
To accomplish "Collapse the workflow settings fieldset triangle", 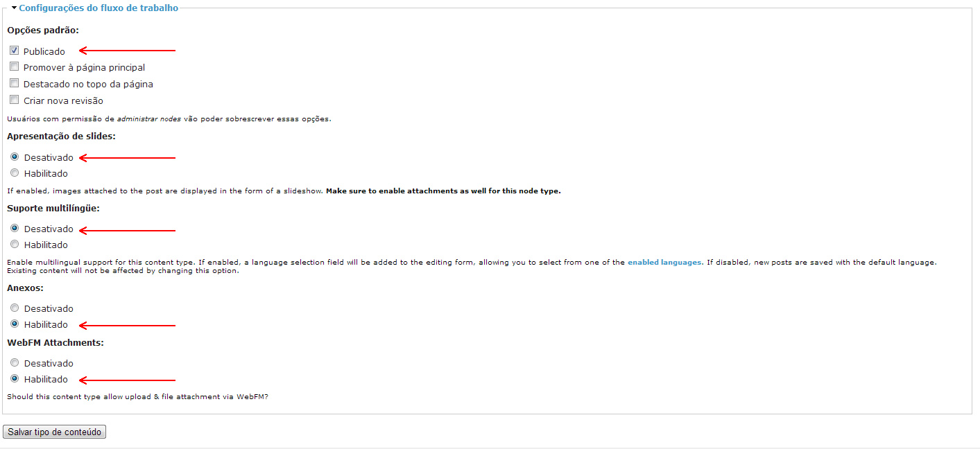I will pos(14,8).
